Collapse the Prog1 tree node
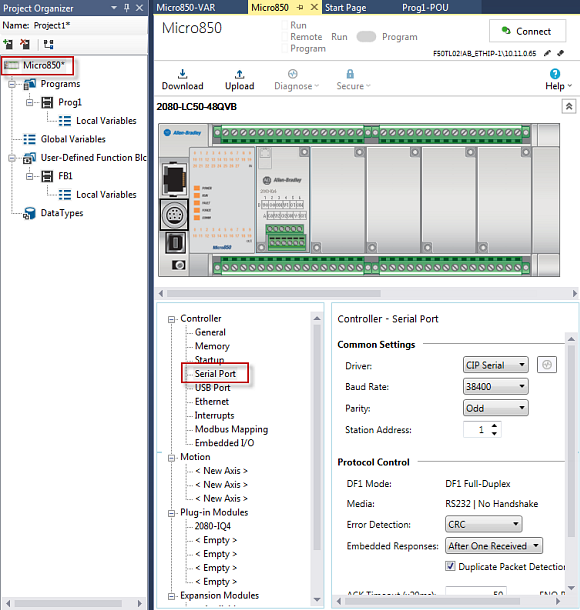This screenshot has height=610, width=580. 30,103
